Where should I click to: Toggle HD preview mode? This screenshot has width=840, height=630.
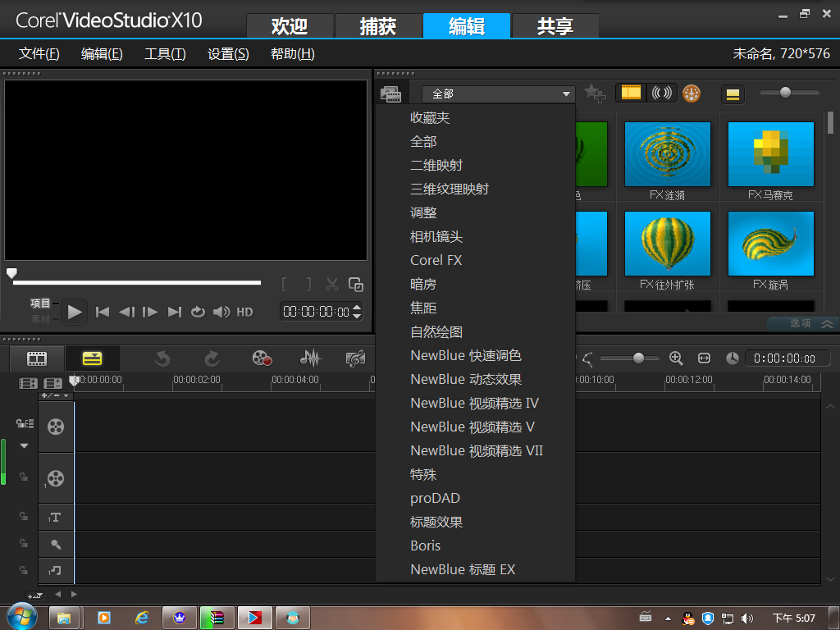244,313
